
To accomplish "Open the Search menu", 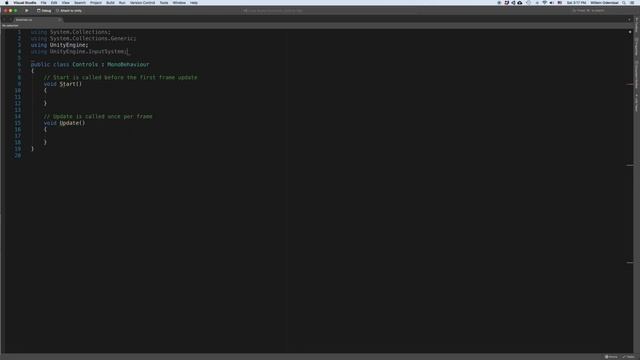I will (x=80, y=2).
